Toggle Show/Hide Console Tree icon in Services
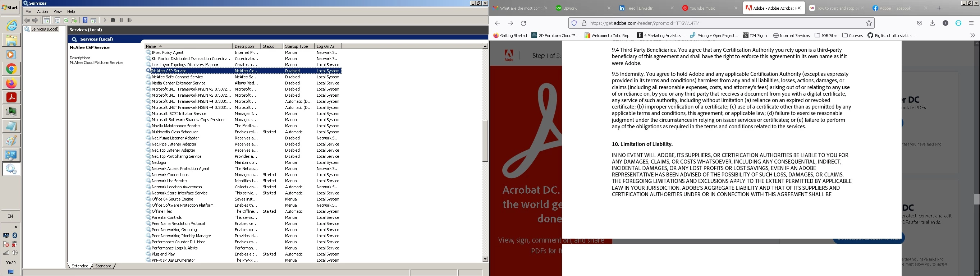 coord(47,20)
